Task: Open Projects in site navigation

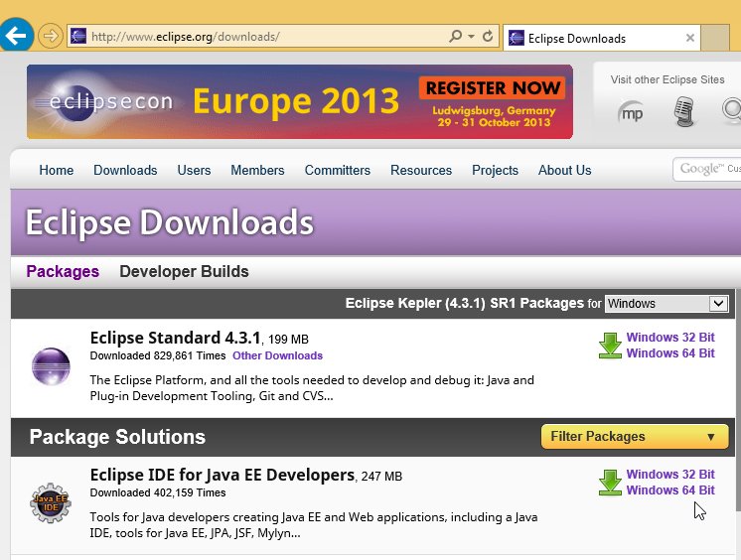Action: point(495,170)
